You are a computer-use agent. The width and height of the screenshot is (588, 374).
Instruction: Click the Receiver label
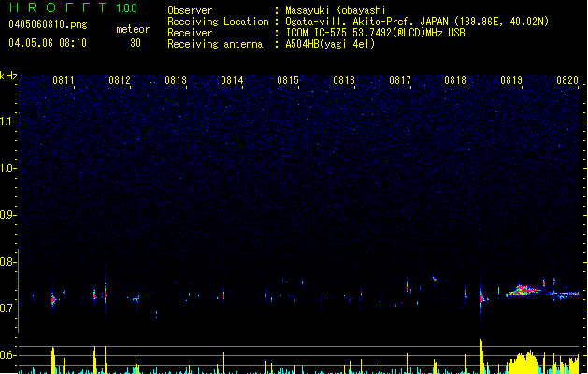pyautogui.click(x=190, y=33)
